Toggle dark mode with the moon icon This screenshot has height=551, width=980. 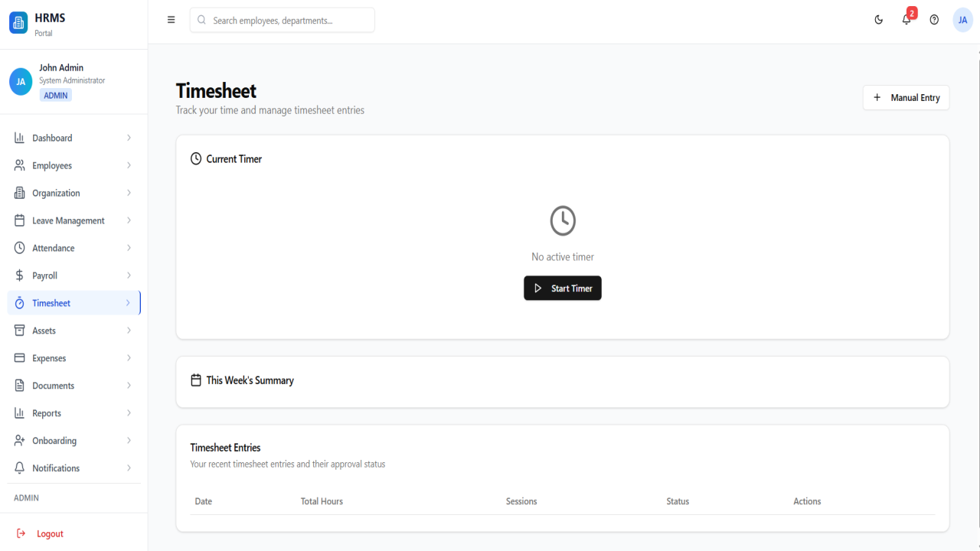(879, 20)
